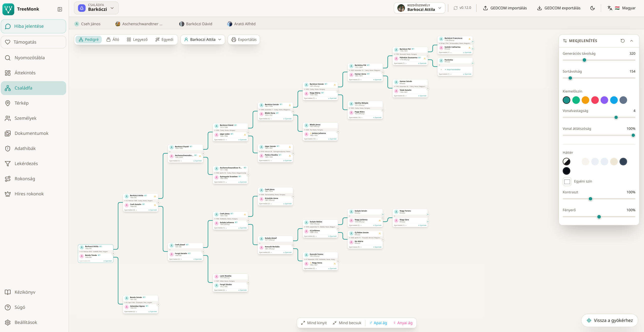
Task: Select the Álló layout view
Action: coord(113,40)
